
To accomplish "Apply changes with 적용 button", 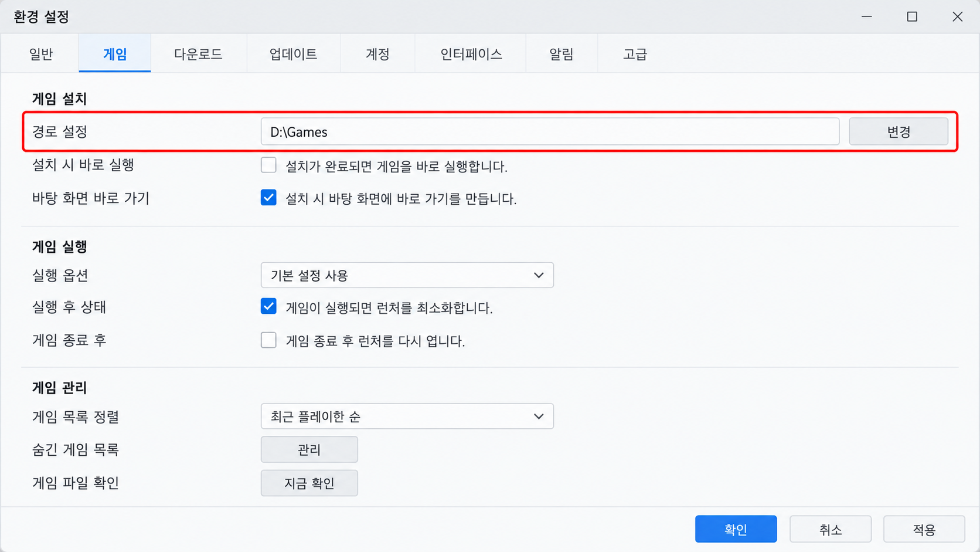I will tap(924, 529).
